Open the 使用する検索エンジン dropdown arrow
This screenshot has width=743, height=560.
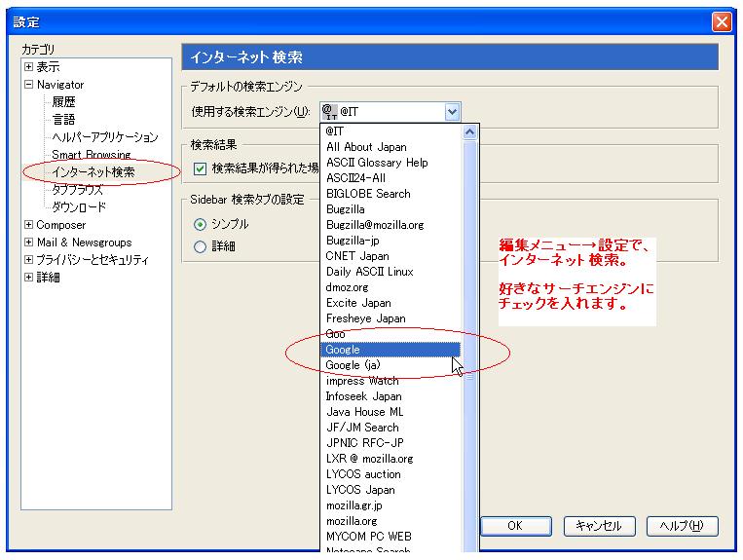coord(452,112)
